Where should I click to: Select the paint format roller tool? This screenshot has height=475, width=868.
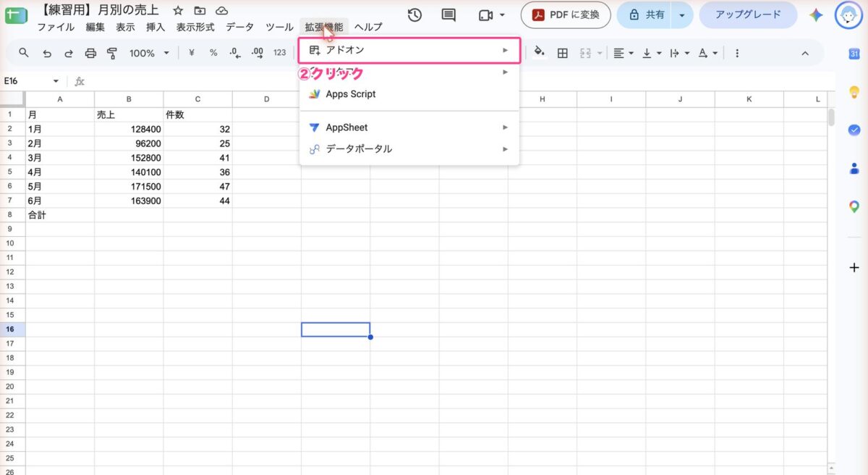112,53
